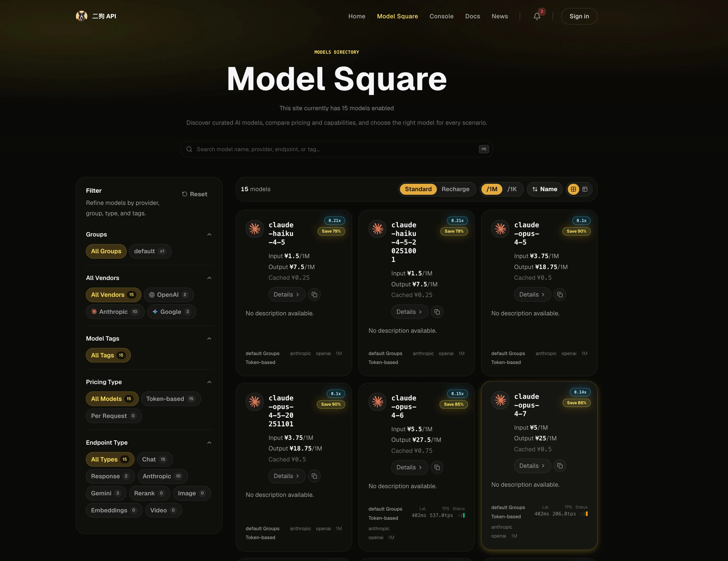Collapse the Model Tags filter section
728x561 pixels.
209,339
